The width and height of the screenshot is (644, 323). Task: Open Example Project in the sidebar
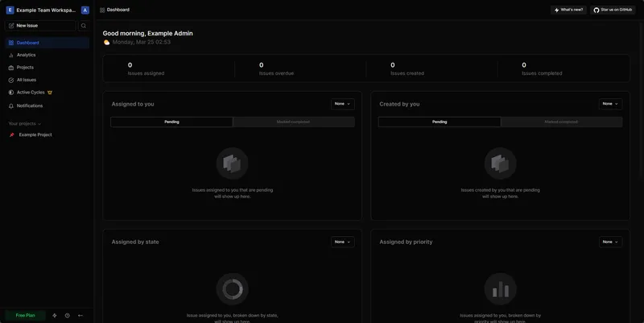35,135
